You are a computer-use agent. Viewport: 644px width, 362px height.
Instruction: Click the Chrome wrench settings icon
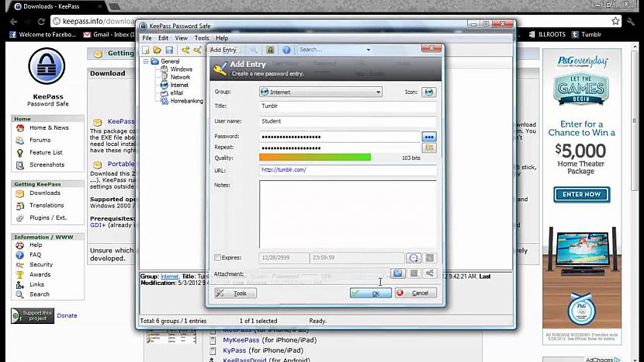631,21
